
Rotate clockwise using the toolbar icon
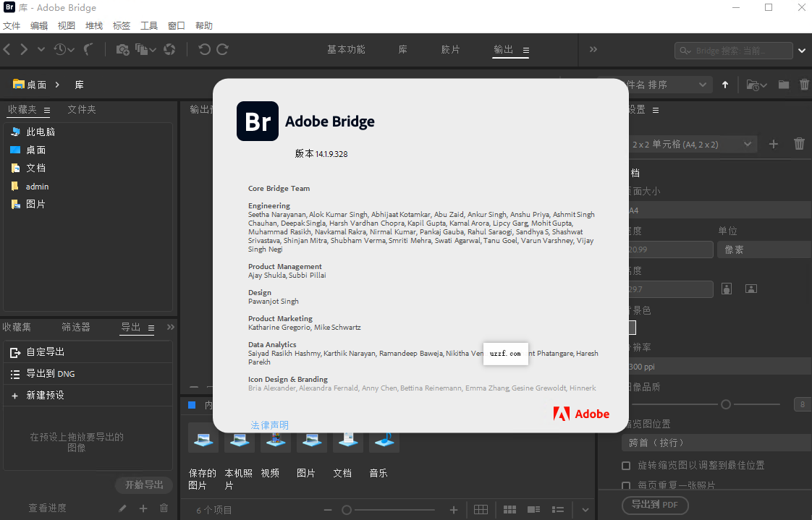pos(223,49)
